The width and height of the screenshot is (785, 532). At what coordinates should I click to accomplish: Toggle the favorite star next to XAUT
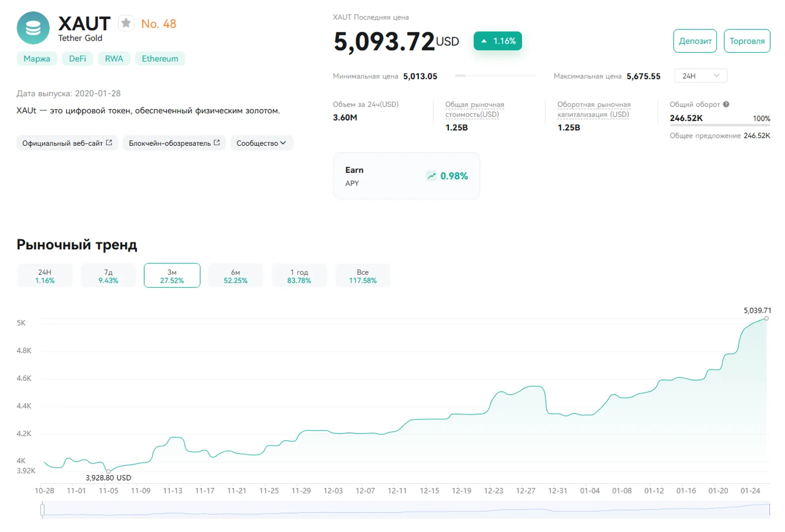coord(126,23)
